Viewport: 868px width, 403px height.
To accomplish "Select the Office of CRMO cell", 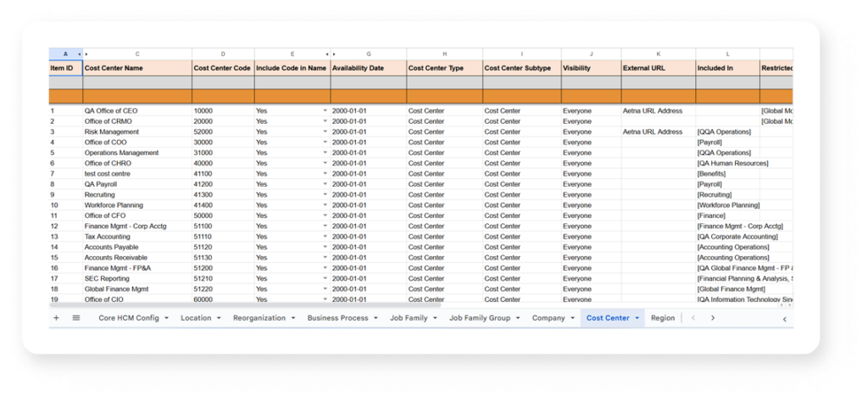I will point(137,121).
